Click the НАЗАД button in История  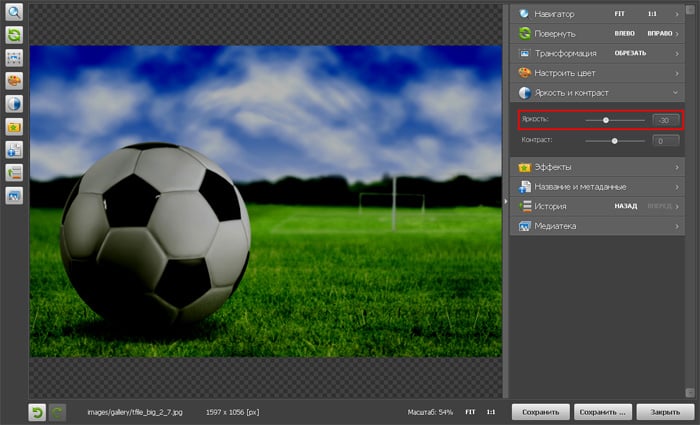627,206
